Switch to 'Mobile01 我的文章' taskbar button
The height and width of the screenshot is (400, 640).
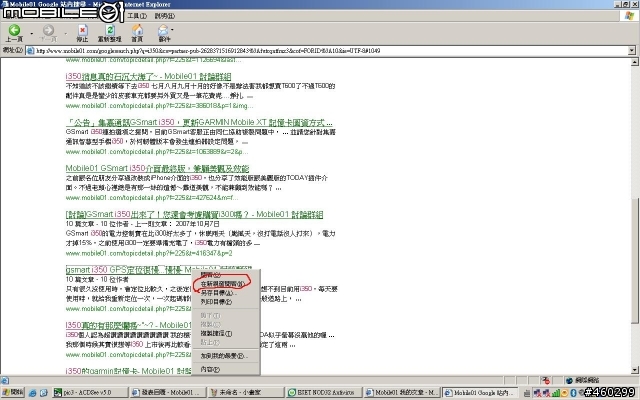tap(401, 393)
